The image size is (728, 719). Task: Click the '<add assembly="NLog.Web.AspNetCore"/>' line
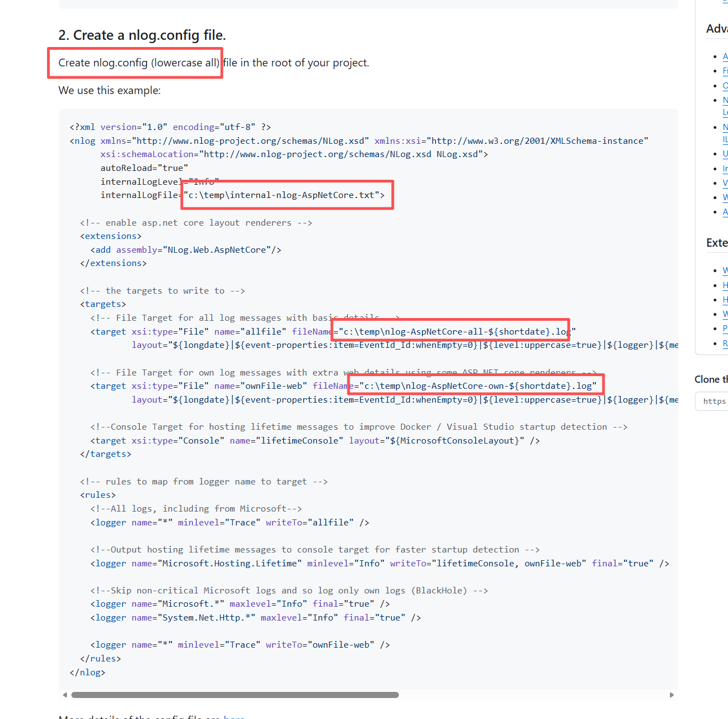click(x=186, y=250)
